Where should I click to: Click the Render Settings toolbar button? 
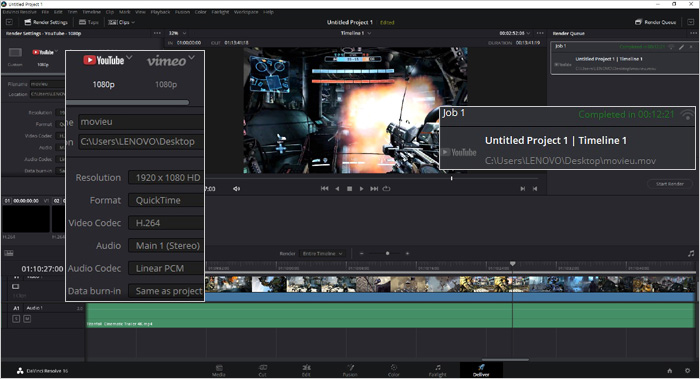46,22
